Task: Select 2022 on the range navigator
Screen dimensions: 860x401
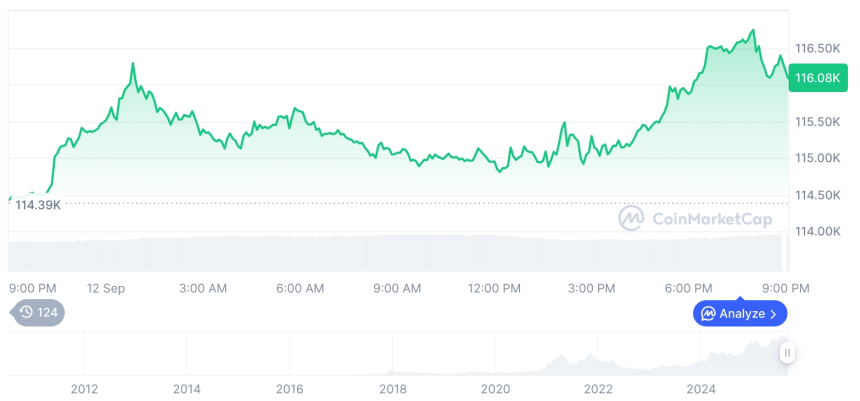Action: (598, 388)
